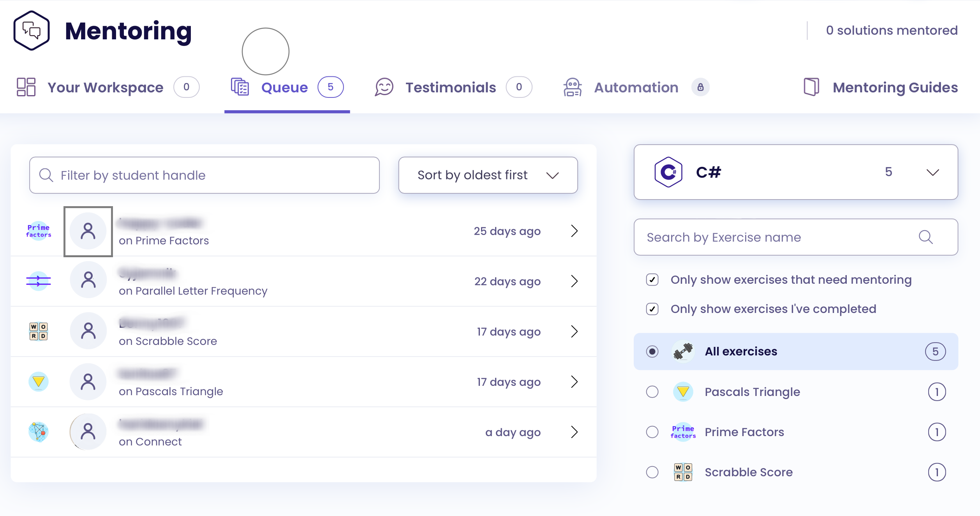Viewport: 980px width, 516px height.
Task: Open the Testimonials tab
Action: click(451, 87)
